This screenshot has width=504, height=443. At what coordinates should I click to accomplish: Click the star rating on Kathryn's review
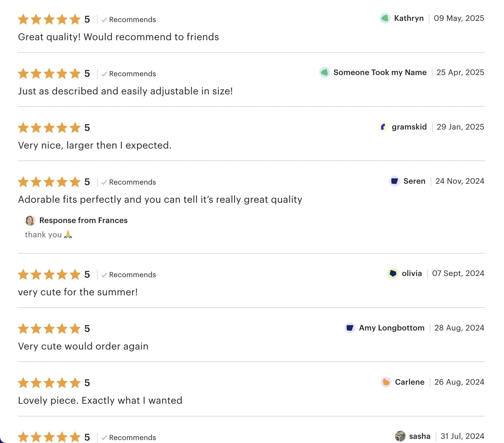(x=49, y=19)
